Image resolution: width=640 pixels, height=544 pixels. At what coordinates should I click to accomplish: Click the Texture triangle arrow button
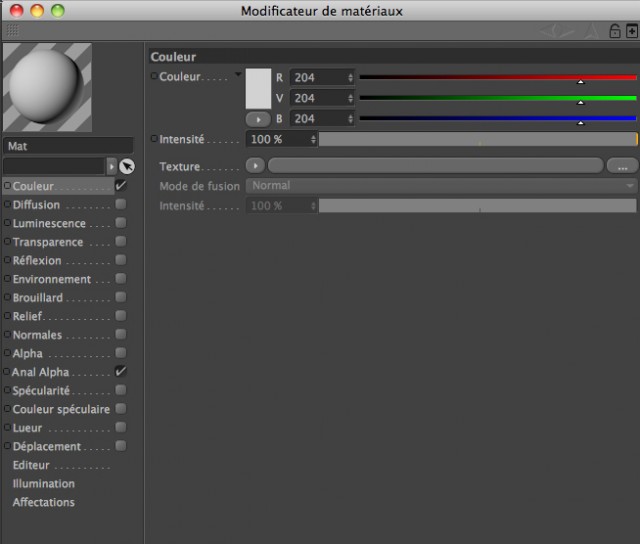pyautogui.click(x=256, y=166)
